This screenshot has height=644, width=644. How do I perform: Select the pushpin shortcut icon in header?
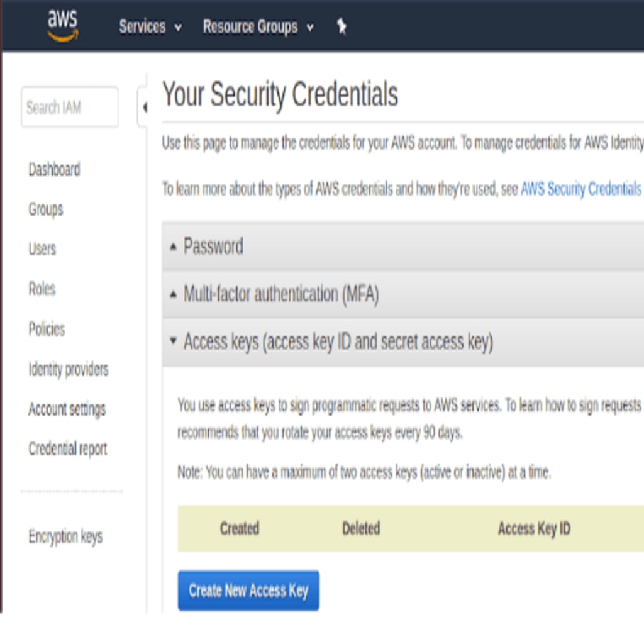[341, 26]
